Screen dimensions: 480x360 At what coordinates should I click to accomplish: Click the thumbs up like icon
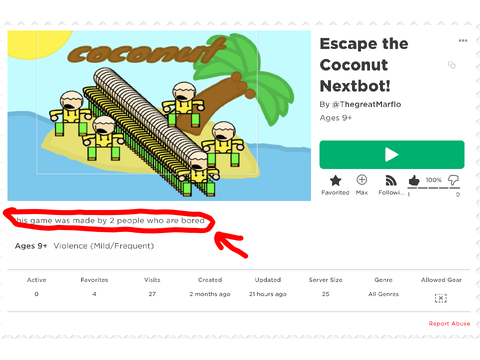click(414, 180)
